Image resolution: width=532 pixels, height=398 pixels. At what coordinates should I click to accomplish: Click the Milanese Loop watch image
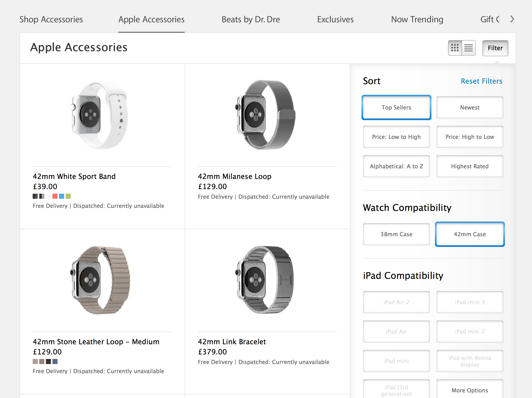tap(265, 115)
